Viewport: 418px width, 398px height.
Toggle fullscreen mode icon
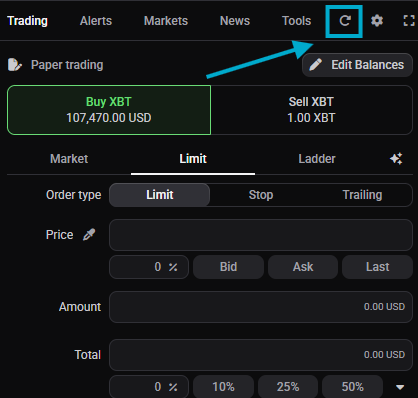tap(409, 21)
